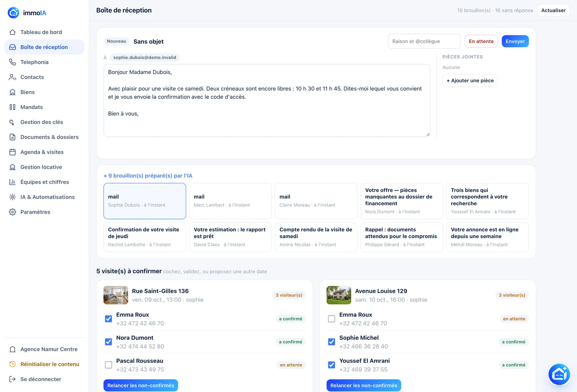Click the immoIA logo icon
This screenshot has width=577, height=392.
coord(13,13)
